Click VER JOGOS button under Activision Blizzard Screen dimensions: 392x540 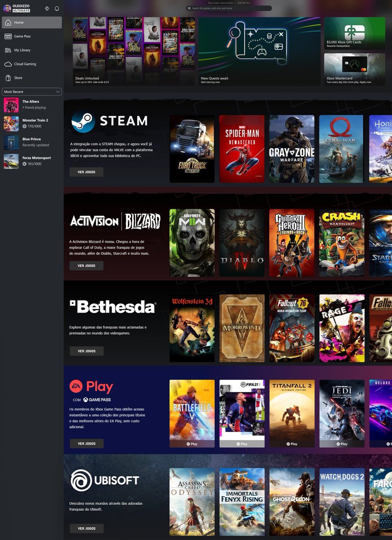[86, 265]
